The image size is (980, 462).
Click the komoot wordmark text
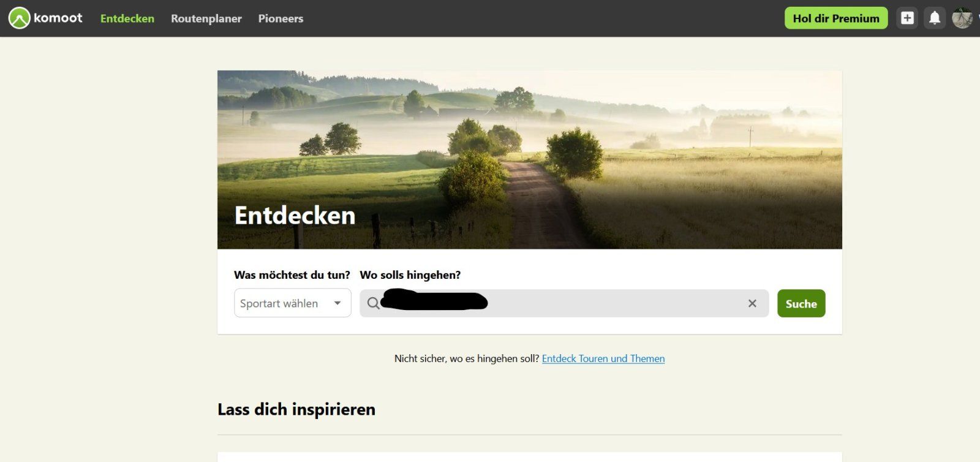[58, 18]
